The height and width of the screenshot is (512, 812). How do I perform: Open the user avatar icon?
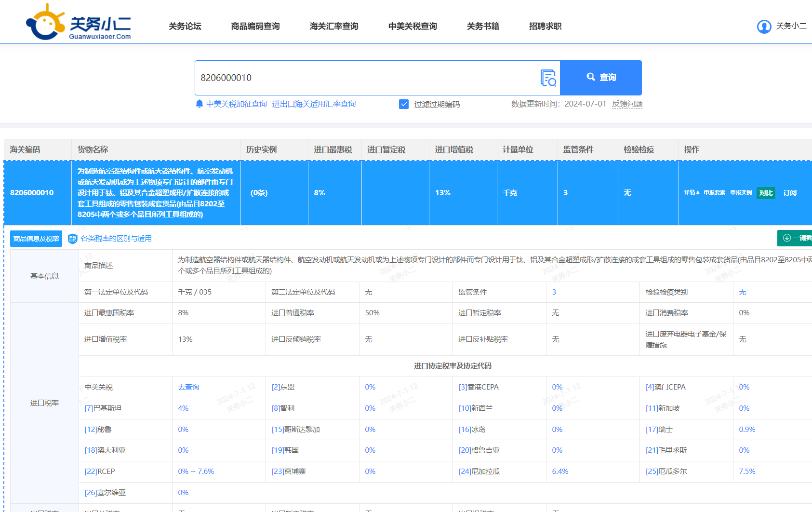(764, 27)
